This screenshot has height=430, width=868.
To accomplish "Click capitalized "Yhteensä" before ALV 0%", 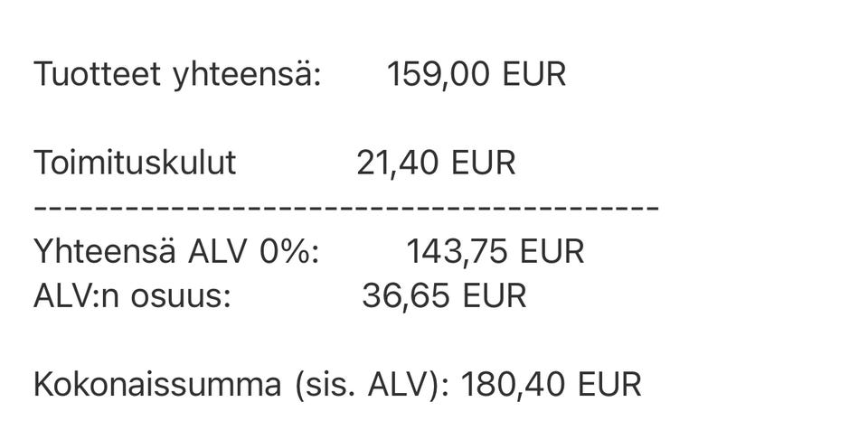I will [106, 251].
